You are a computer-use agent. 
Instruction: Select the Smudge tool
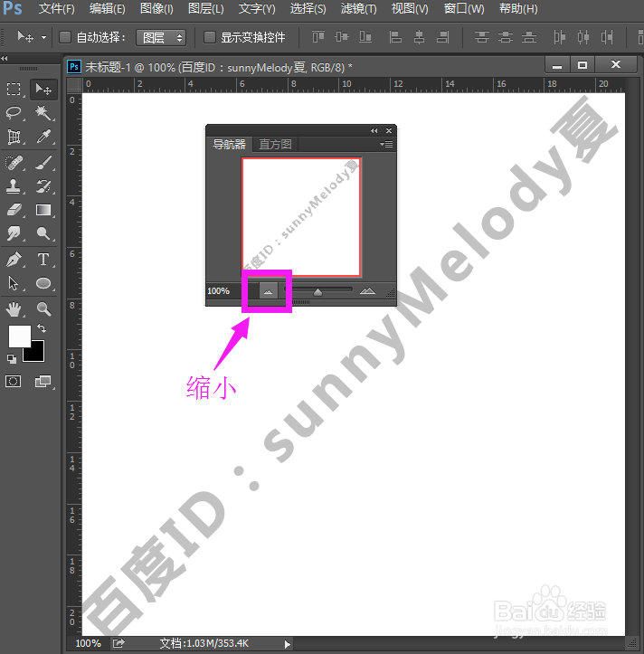pyautogui.click(x=14, y=233)
